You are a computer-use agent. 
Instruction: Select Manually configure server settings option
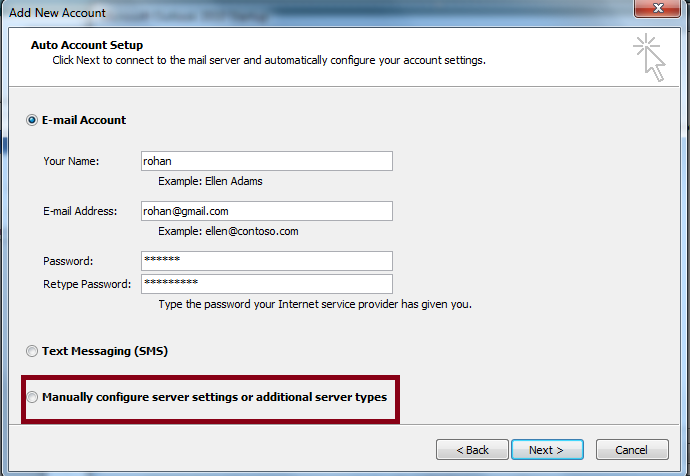coord(33,398)
